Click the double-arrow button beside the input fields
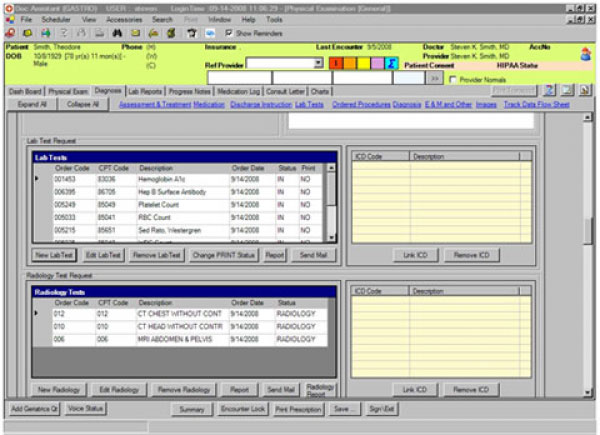Viewport: 600px width, 435px height. click(435, 76)
